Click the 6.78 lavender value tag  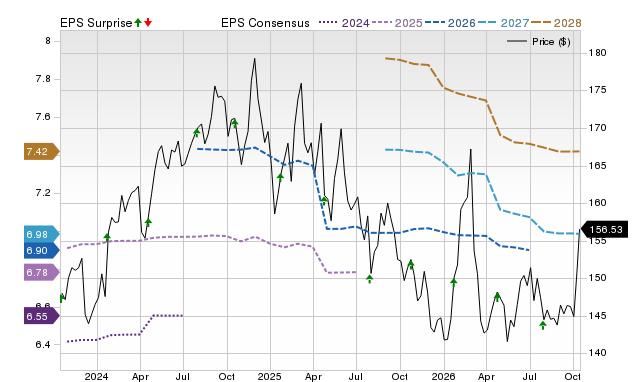41,272
